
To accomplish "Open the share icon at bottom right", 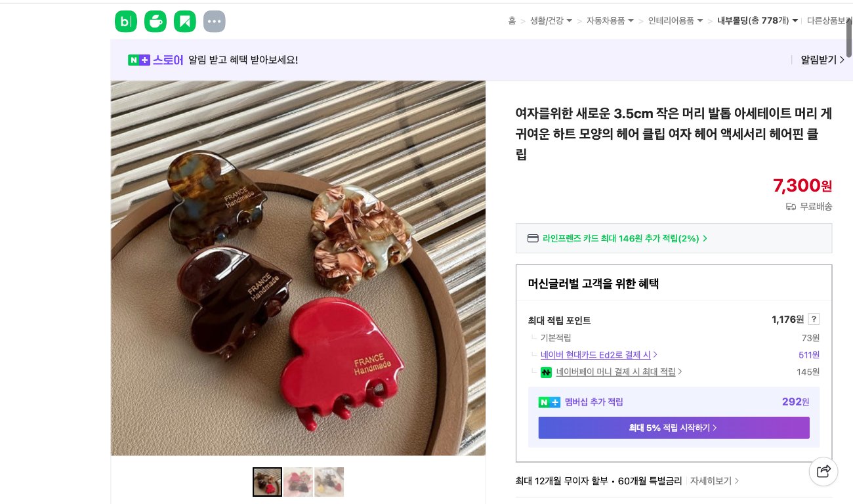I will [823, 471].
